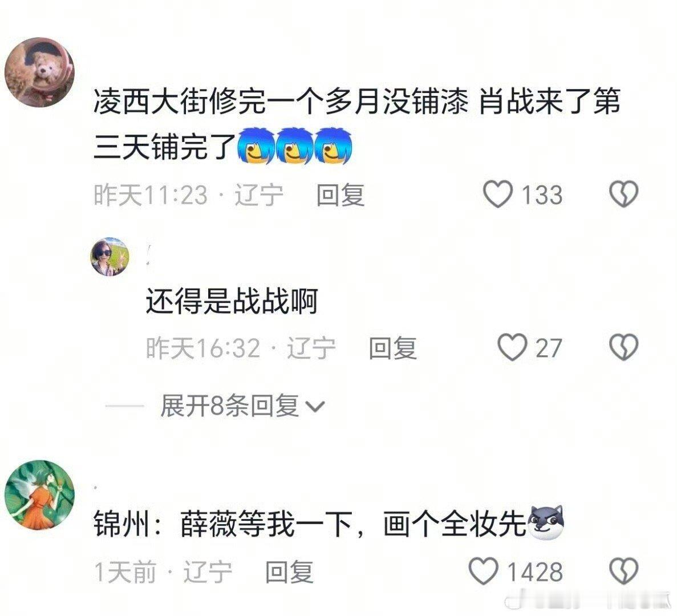The image size is (677, 616).
Task: Dislike the 锦州 comment via broken heart
Action: click(623, 571)
